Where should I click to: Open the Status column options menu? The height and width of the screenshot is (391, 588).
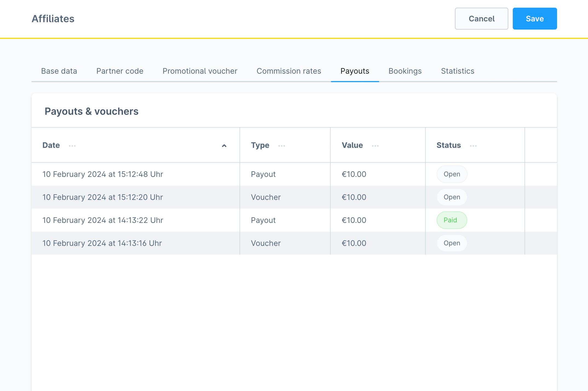473,146
